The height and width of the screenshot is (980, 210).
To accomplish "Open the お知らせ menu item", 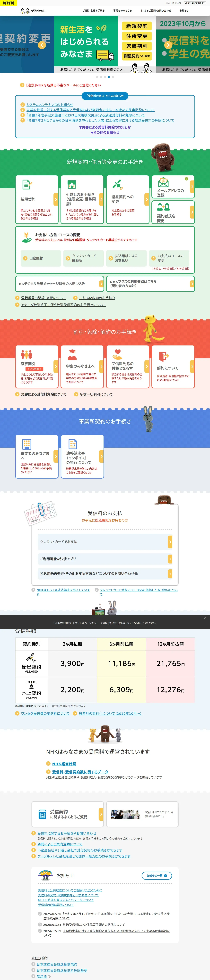I will click(x=184, y=11).
